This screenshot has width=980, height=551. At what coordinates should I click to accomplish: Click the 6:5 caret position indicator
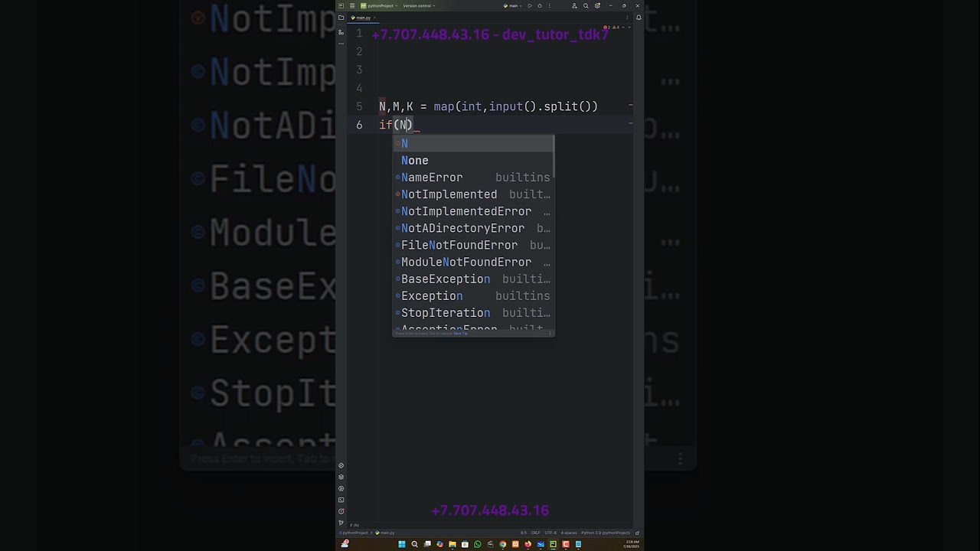tap(524, 533)
